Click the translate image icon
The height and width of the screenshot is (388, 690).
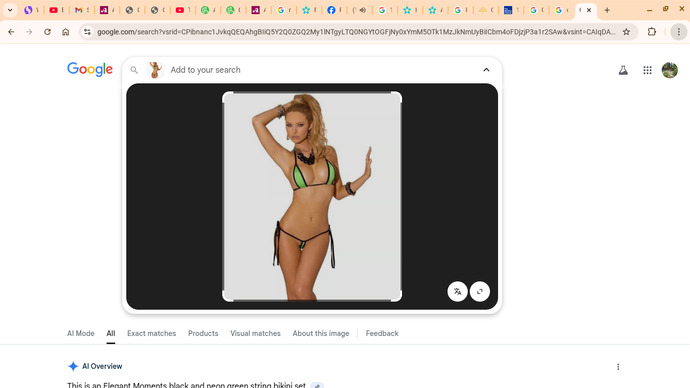point(458,292)
